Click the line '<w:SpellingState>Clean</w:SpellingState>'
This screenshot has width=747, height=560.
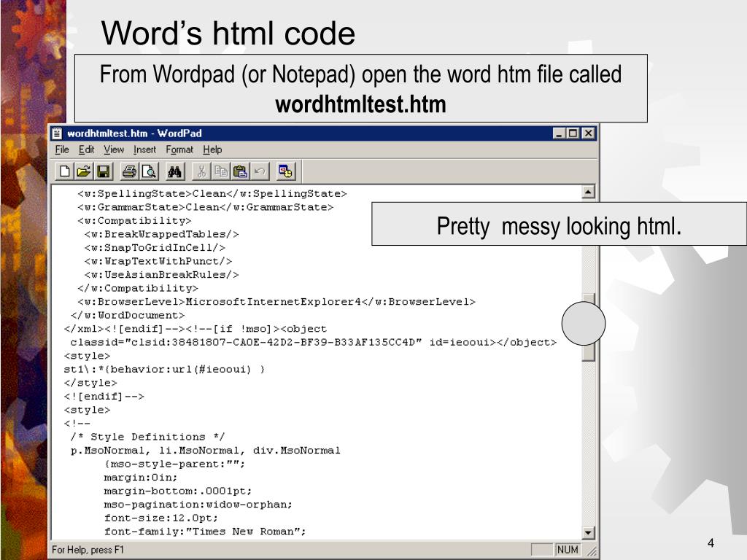[x=212, y=194]
